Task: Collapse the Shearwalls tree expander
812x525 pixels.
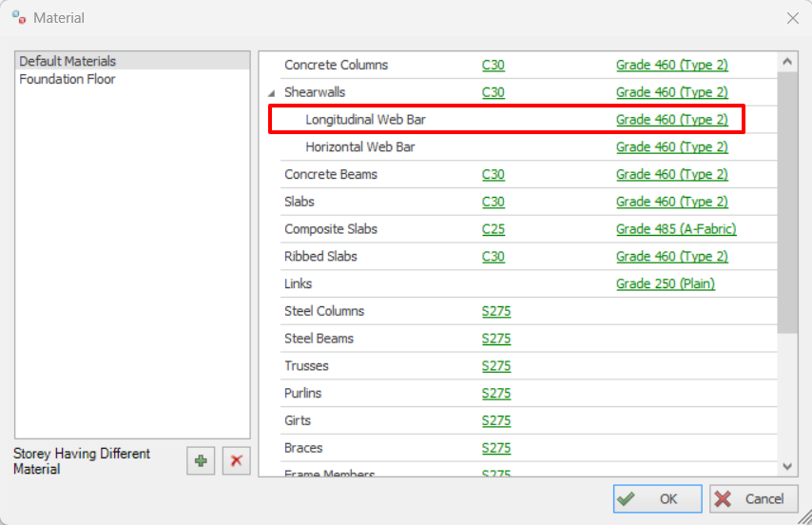Action: click(271, 93)
